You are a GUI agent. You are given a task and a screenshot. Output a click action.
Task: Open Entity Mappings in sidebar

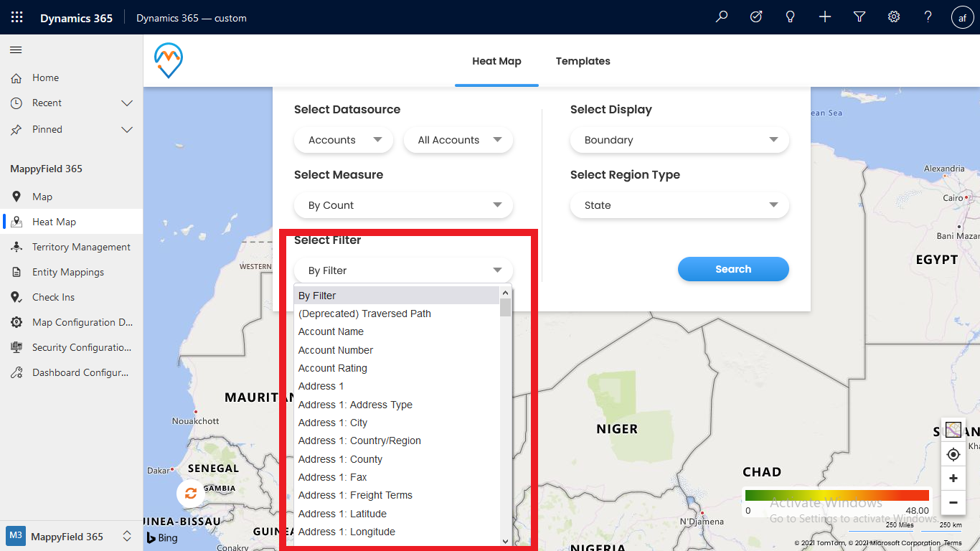71,272
